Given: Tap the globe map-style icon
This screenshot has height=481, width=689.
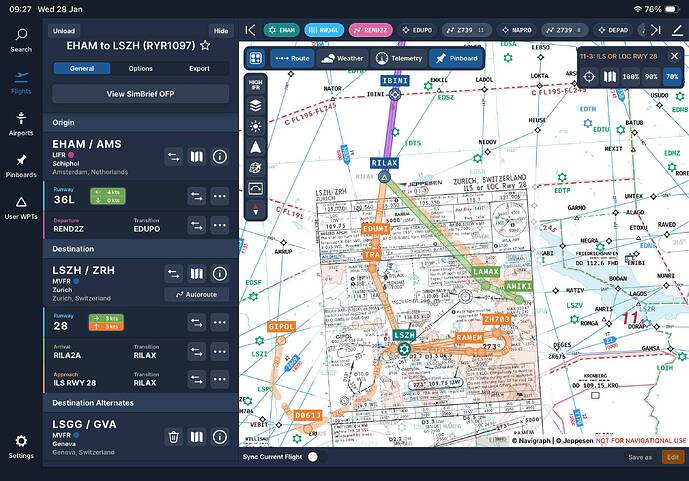Looking at the screenshot, I should pyautogui.click(x=255, y=168).
